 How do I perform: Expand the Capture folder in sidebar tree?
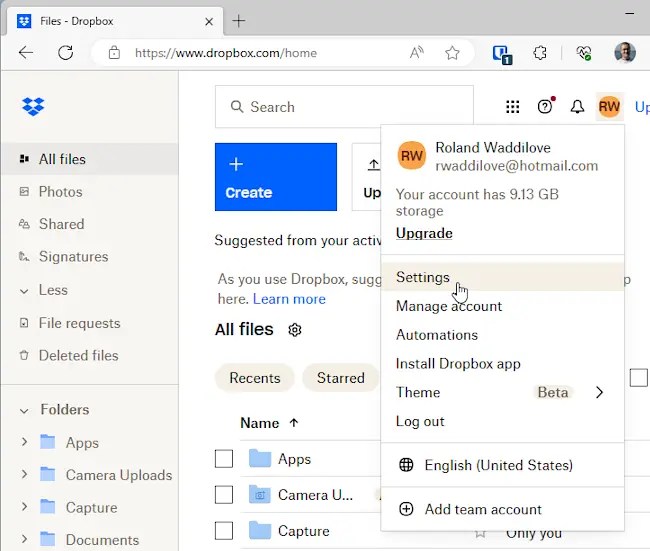pyautogui.click(x=24, y=507)
